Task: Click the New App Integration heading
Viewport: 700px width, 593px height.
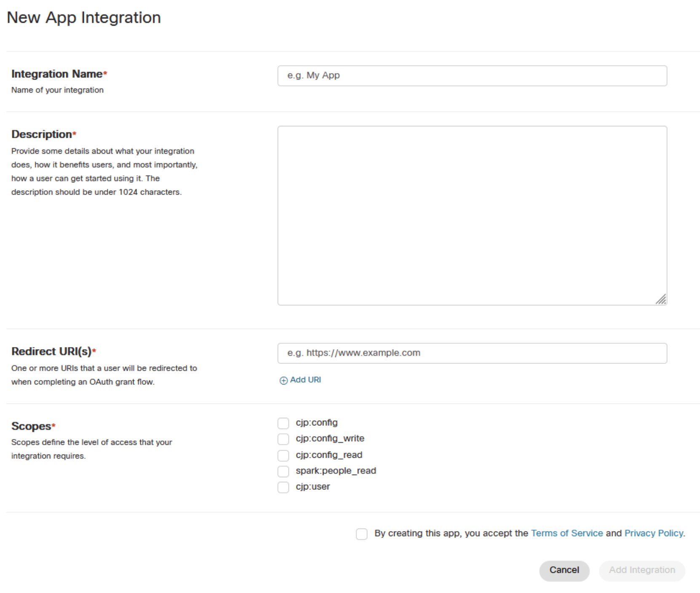Action: click(84, 18)
